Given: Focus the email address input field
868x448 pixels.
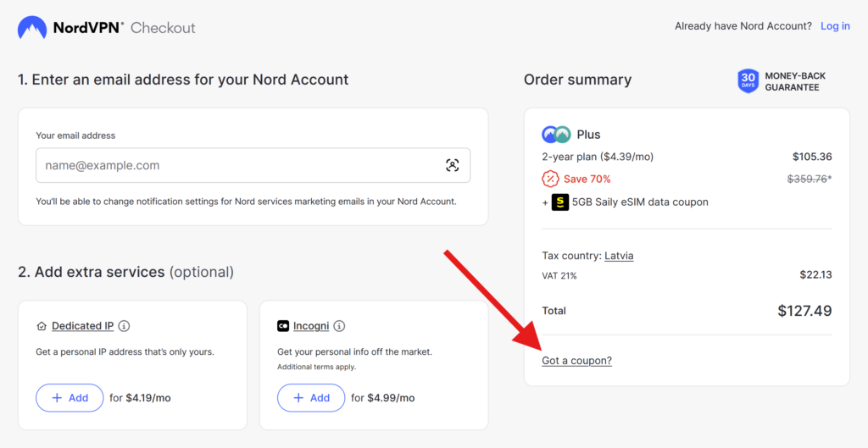Looking at the screenshot, I should pos(253,165).
